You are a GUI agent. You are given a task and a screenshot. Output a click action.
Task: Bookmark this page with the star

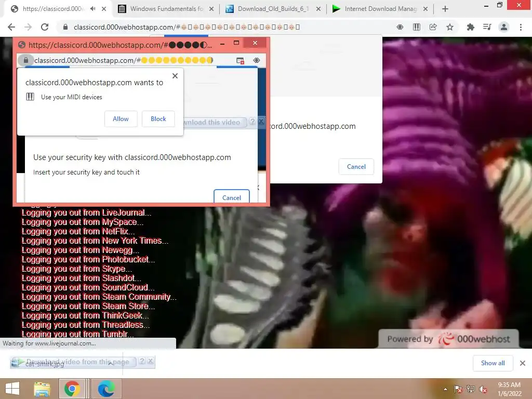click(450, 27)
